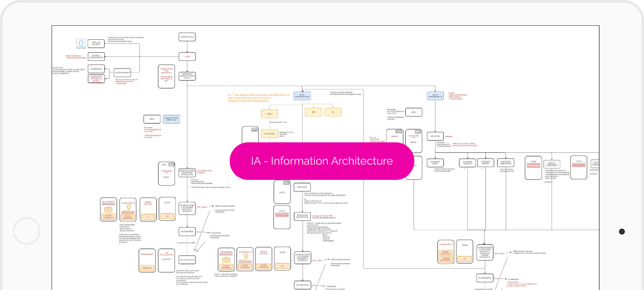Select the Esperando dispositivo activo node
644x290 pixels.
[187, 76]
